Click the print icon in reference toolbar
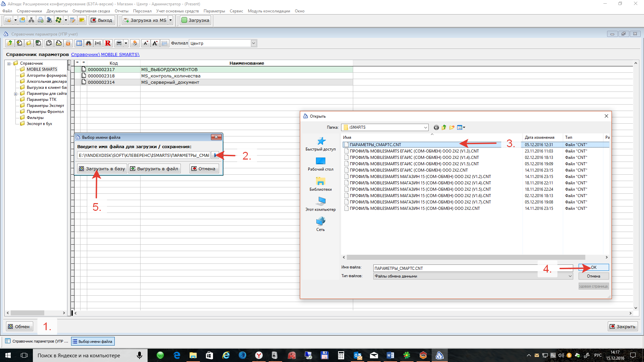Screen dimensions: 644x362 coord(119,43)
